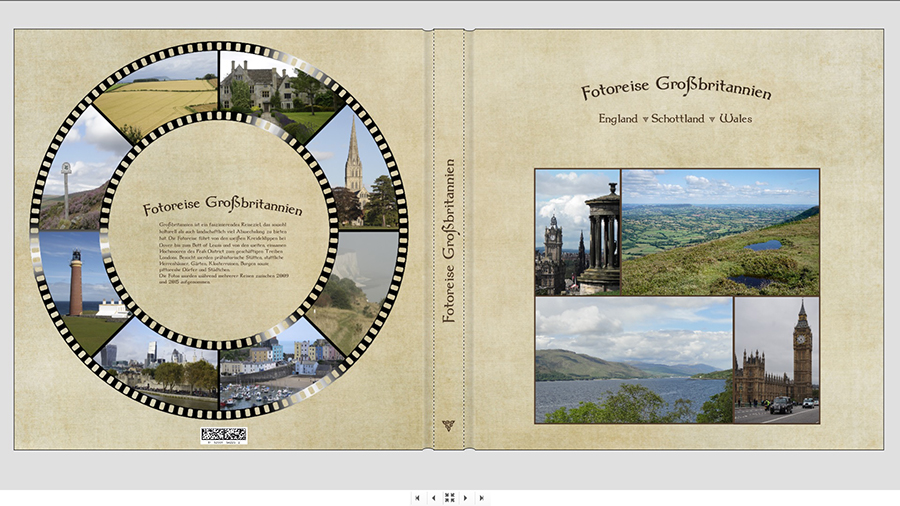This screenshot has width=900, height=506.
Task: Click the description paragraph on the back cover
Action: coord(223,253)
